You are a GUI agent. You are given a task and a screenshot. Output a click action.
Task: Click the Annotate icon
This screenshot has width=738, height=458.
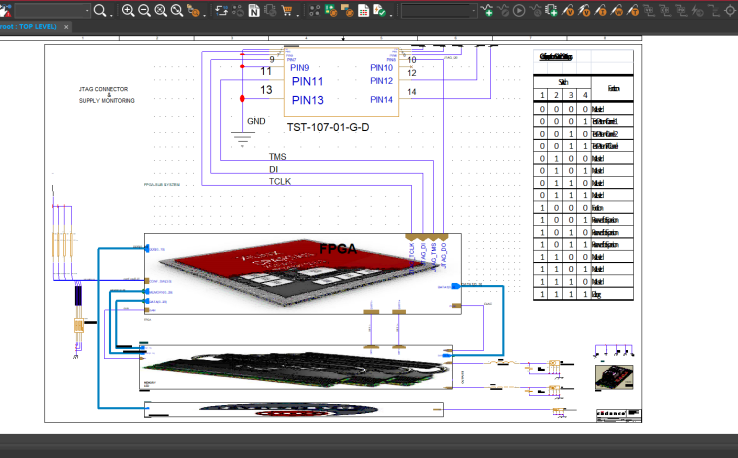pos(221,10)
